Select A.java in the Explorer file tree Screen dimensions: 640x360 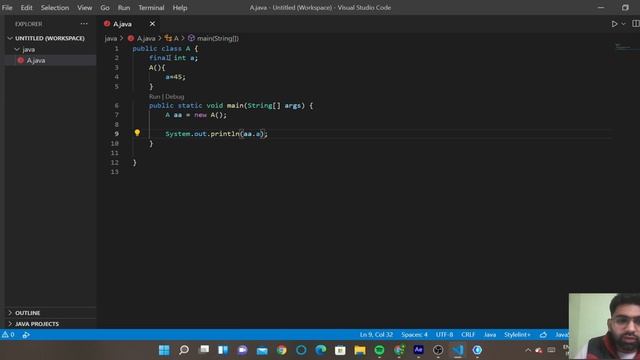coord(36,60)
